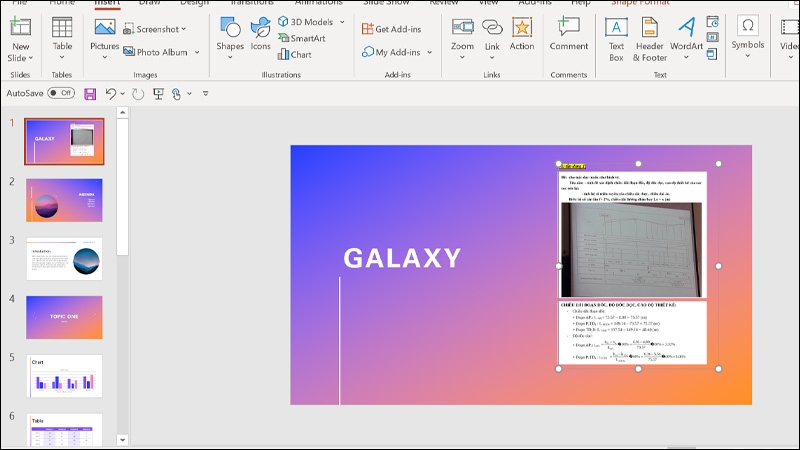
Task: Click the top-right resize handle of image
Action: (718, 164)
